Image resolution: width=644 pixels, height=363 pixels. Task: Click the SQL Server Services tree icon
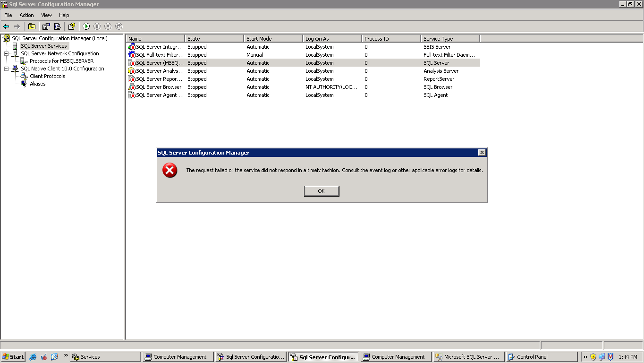[15, 46]
